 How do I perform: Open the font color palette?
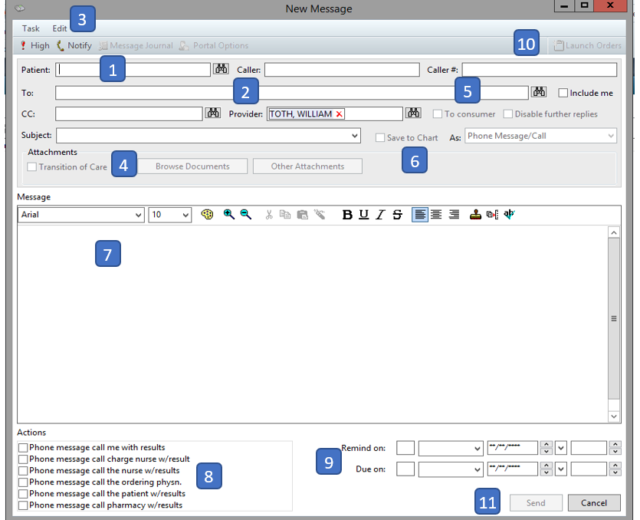point(208,215)
